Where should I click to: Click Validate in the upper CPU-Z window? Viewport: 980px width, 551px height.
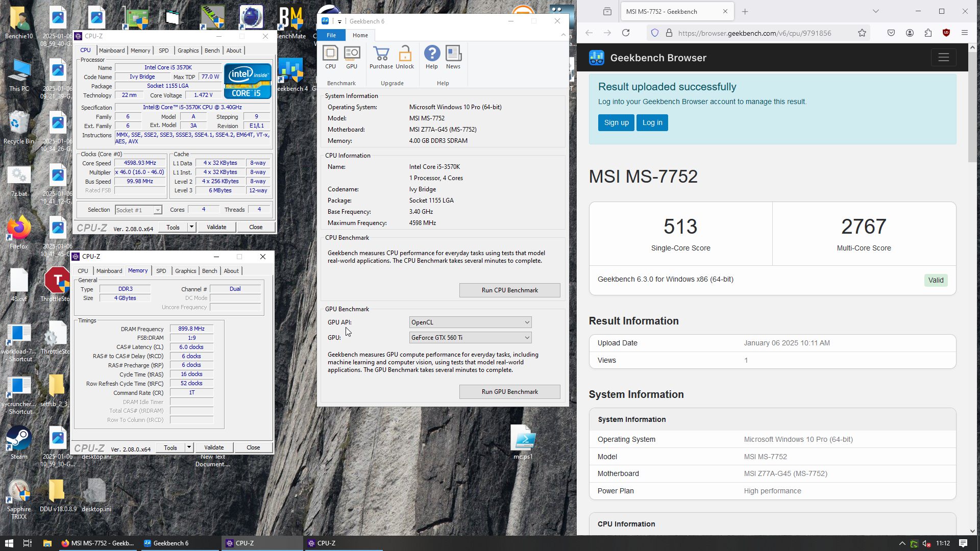(216, 227)
